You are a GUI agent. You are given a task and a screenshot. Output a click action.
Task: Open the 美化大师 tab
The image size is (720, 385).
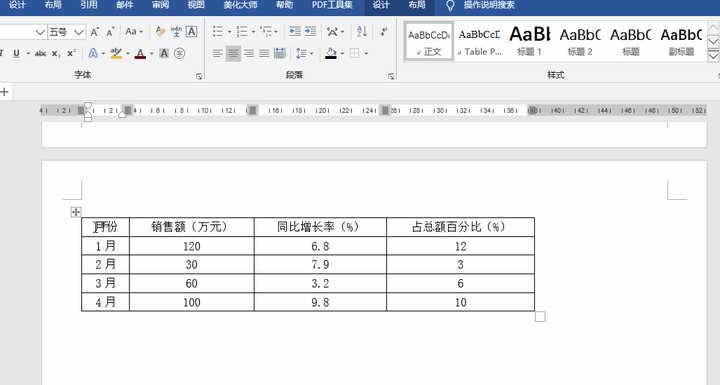[240, 5]
